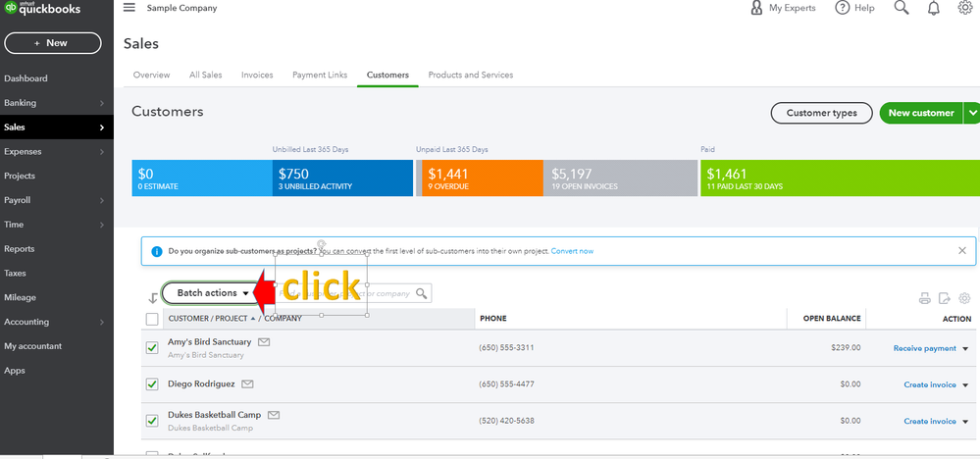Switch to the Overview tab
This screenshot has width=980, height=459.
(x=151, y=75)
